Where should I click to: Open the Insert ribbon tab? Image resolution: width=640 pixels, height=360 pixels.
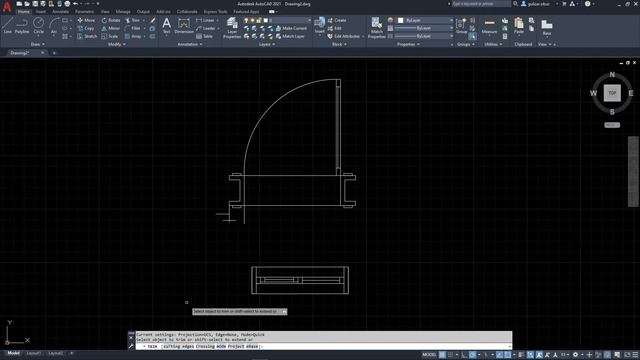coord(41,12)
